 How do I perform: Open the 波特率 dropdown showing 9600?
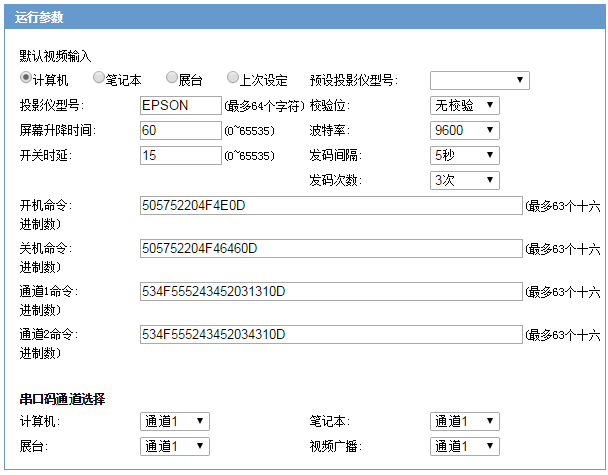tap(464, 130)
